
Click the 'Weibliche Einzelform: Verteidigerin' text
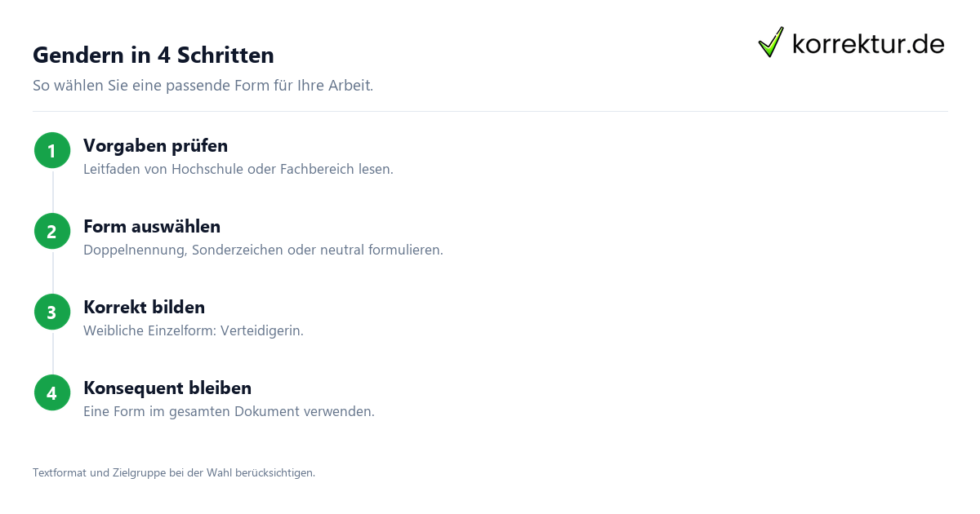pos(194,331)
